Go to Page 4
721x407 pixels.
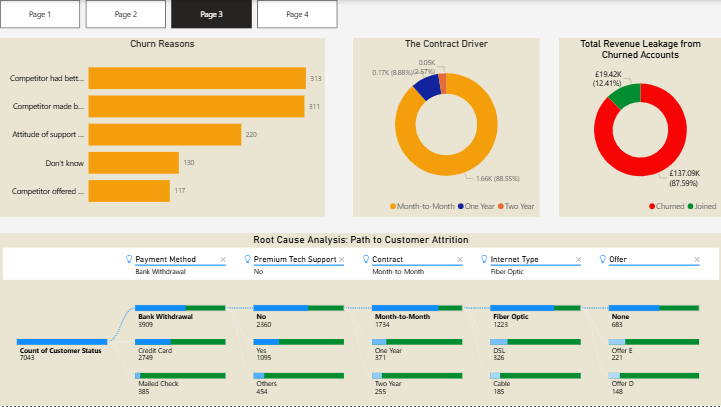click(297, 14)
